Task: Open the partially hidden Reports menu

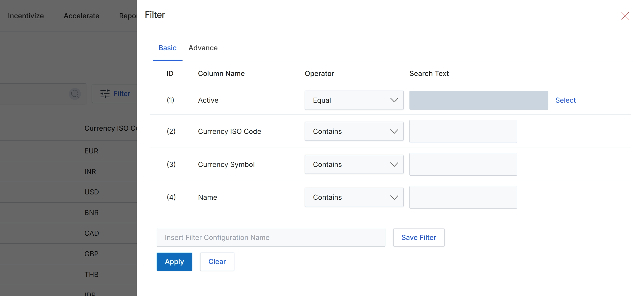Action: [128, 16]
